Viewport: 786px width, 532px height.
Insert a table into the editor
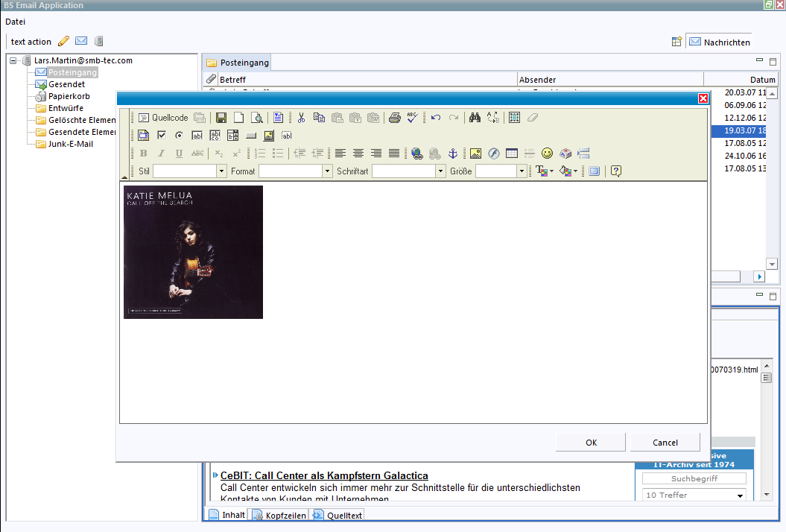point(512,153)
